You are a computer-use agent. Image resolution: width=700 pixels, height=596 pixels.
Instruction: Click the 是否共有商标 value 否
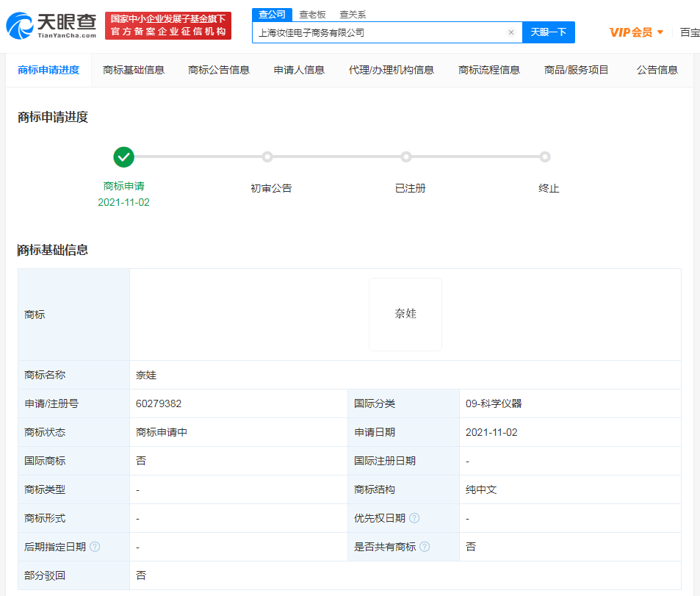pos(471,547)
